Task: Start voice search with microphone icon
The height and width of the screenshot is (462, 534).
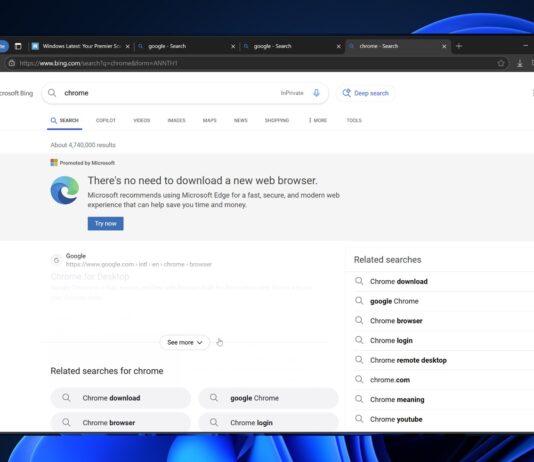Action: click(x=316, y=93)
